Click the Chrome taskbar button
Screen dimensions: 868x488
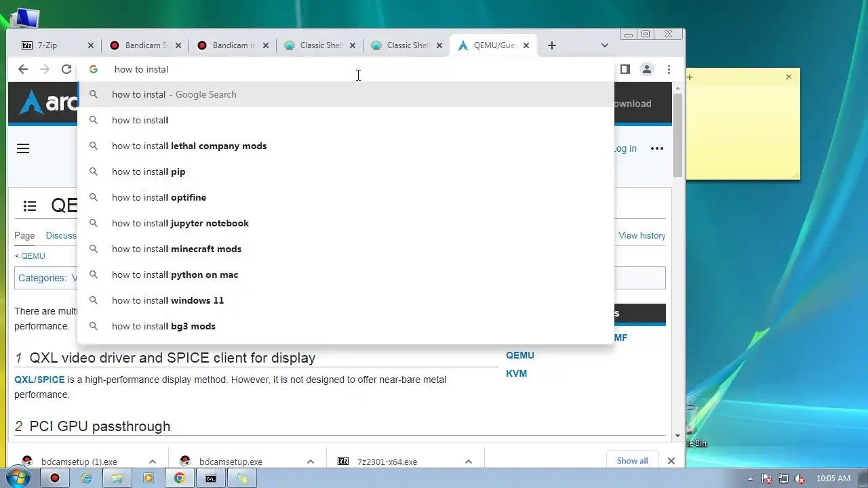179,478
